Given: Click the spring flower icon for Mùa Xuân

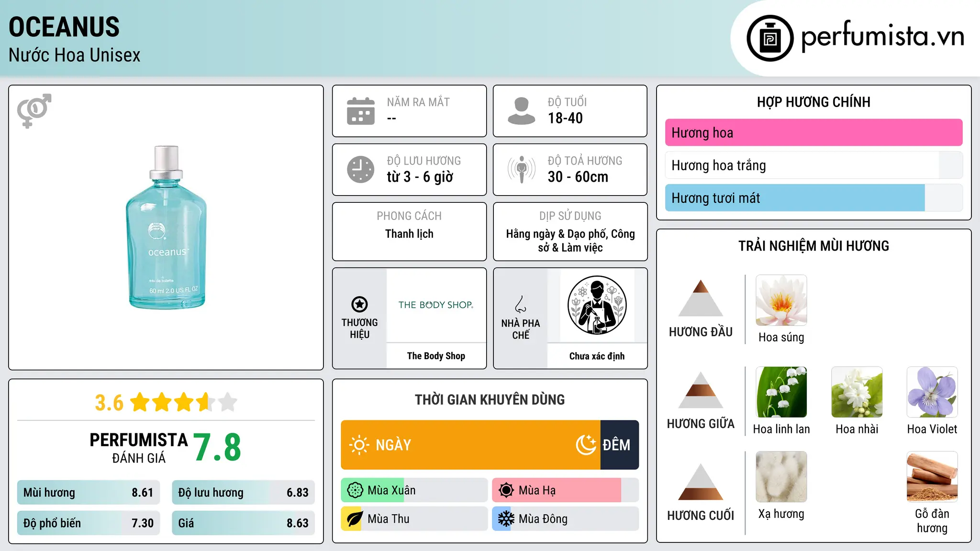Looking at the screenshot, I should tap(355, 490).
